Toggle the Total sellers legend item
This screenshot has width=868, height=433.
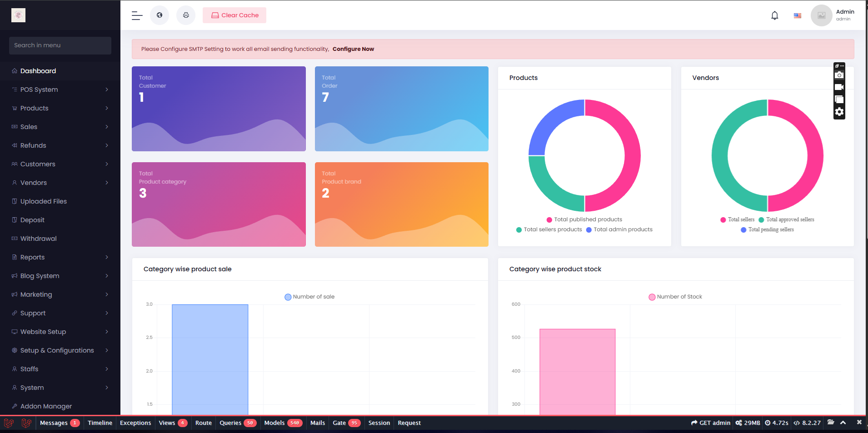tap(737, 219)
